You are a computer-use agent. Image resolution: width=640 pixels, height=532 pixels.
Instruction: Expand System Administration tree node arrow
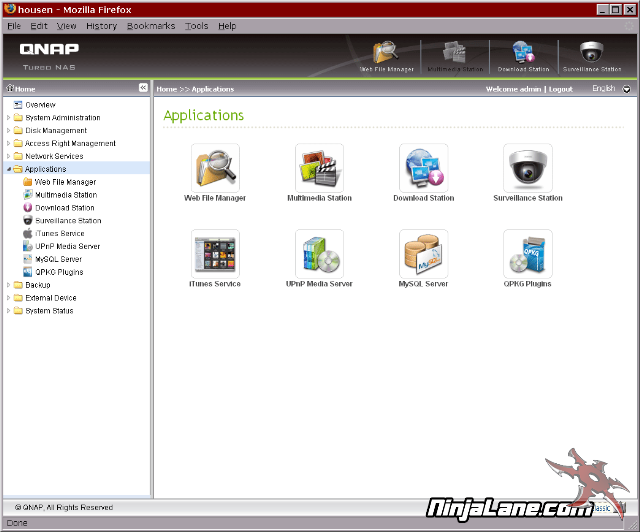pos(8,118)
